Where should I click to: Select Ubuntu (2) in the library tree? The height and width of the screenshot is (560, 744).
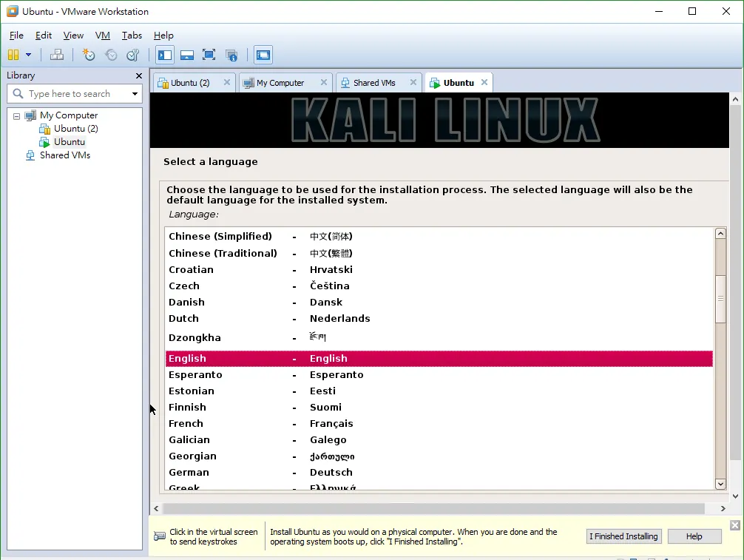click(75, 129)
